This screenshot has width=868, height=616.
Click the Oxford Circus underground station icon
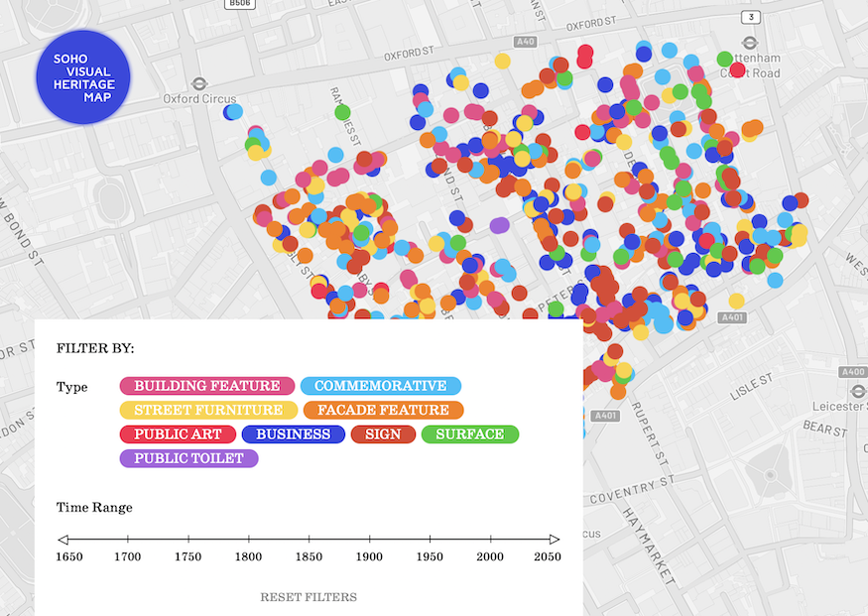point(199,85)
